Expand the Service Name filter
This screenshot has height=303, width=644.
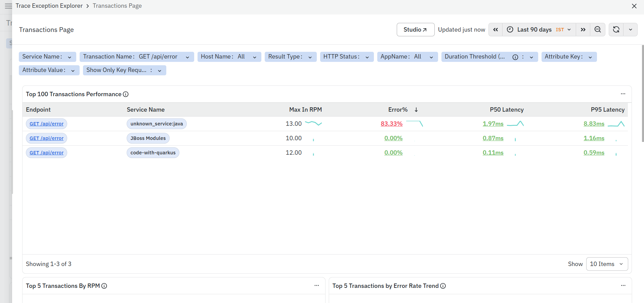47,57
